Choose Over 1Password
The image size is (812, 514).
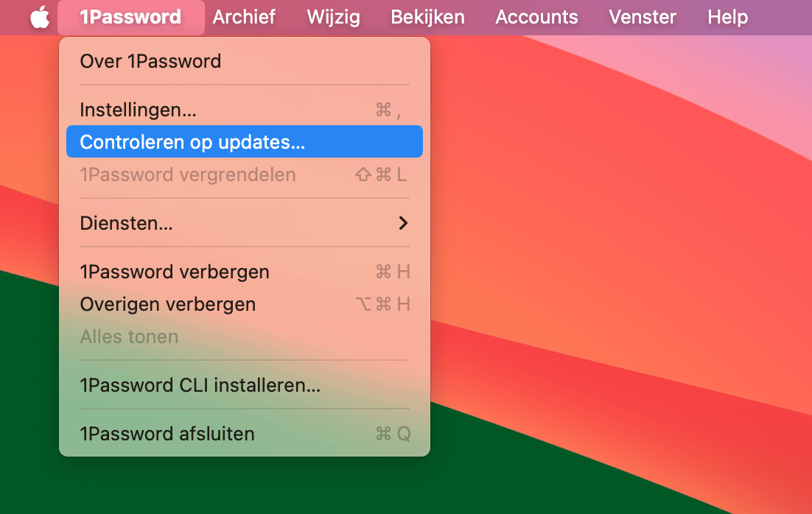pyautogui.click(x=245, y=61)
